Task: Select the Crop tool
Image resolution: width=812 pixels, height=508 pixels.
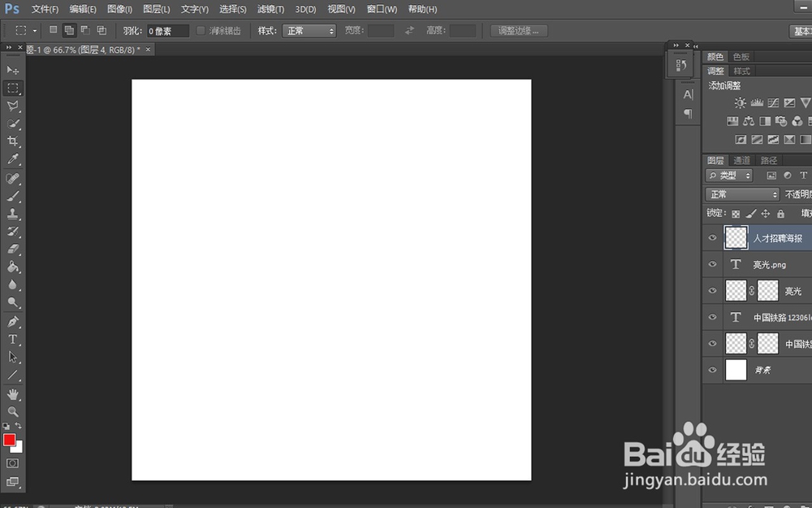Action: coord(12,141)
